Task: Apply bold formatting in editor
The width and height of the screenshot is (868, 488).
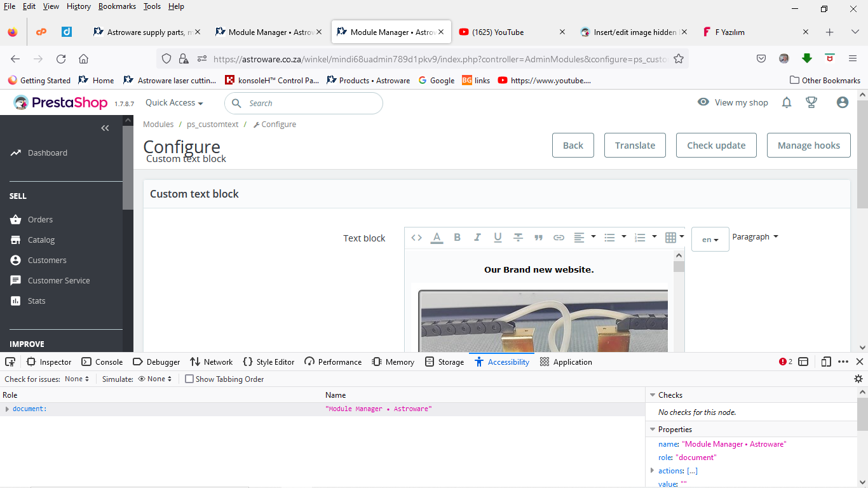Action: tap(457, 238)
